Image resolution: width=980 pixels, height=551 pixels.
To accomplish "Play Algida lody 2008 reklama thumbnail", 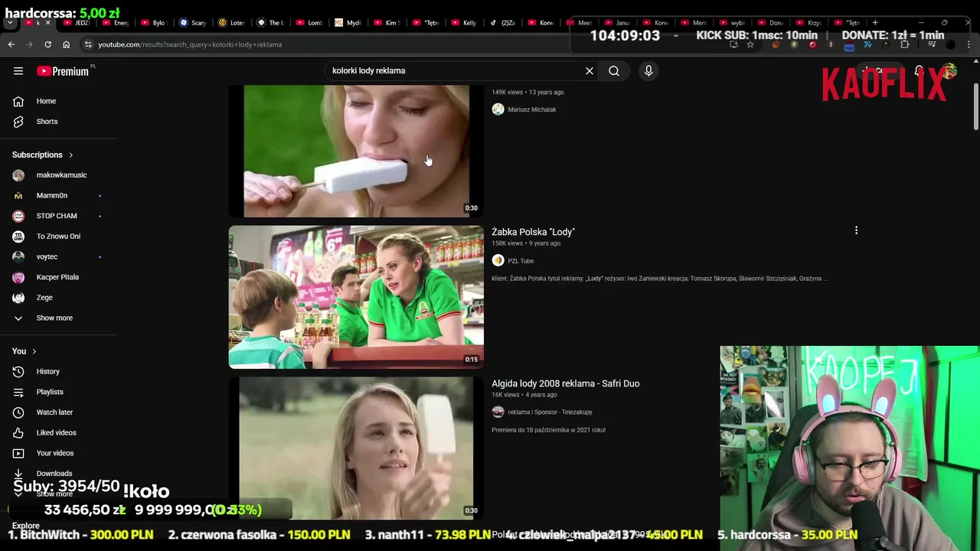I will [x=356, y=448].
